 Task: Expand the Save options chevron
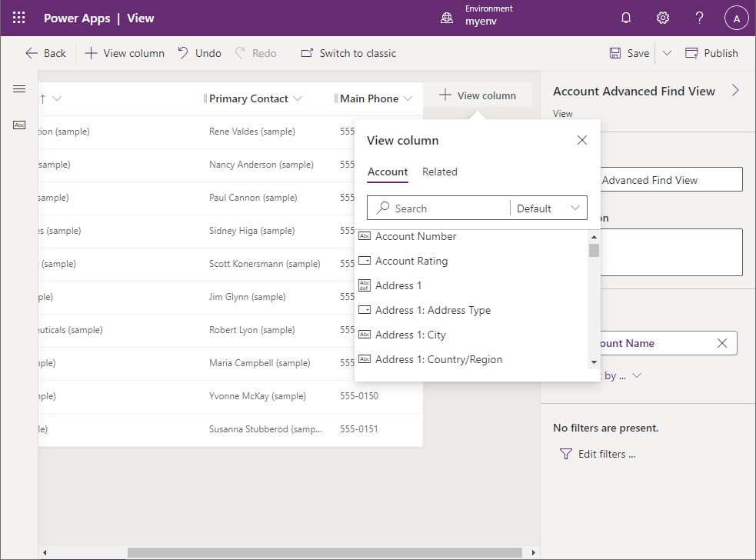pos(667,53)
